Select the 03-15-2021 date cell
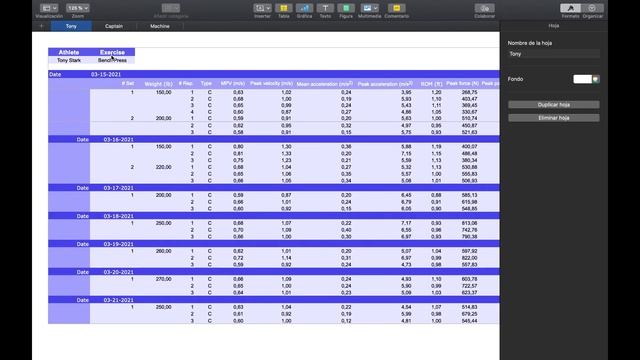This screenshot has height=360, width=640. coord(106,75)
